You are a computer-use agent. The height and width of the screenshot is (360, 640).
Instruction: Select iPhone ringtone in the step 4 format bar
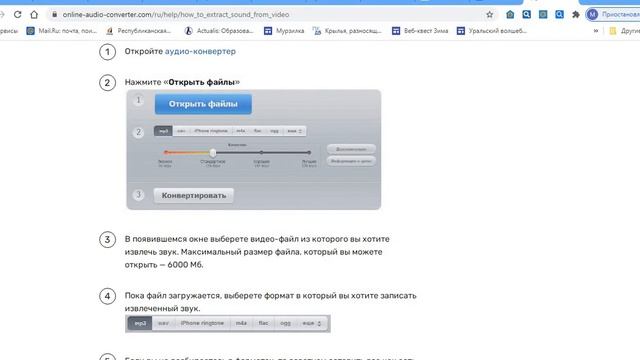(202, 323)
